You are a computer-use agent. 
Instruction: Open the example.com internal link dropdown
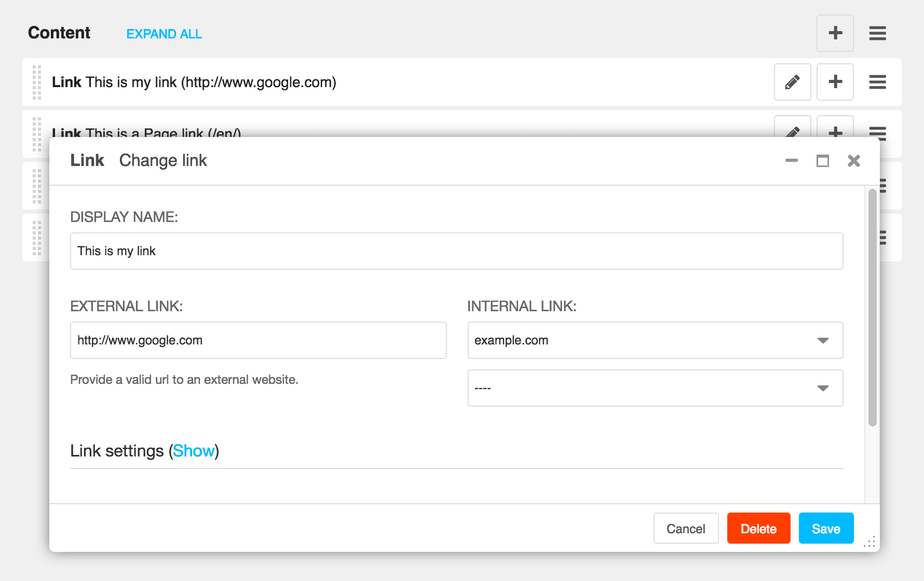[655, 340]
